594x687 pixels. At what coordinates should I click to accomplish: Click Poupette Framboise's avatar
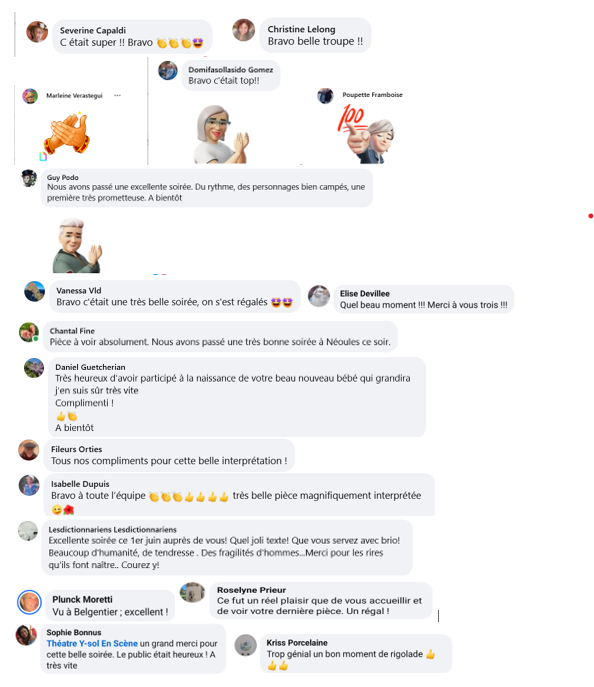click(x=325, y=96)
